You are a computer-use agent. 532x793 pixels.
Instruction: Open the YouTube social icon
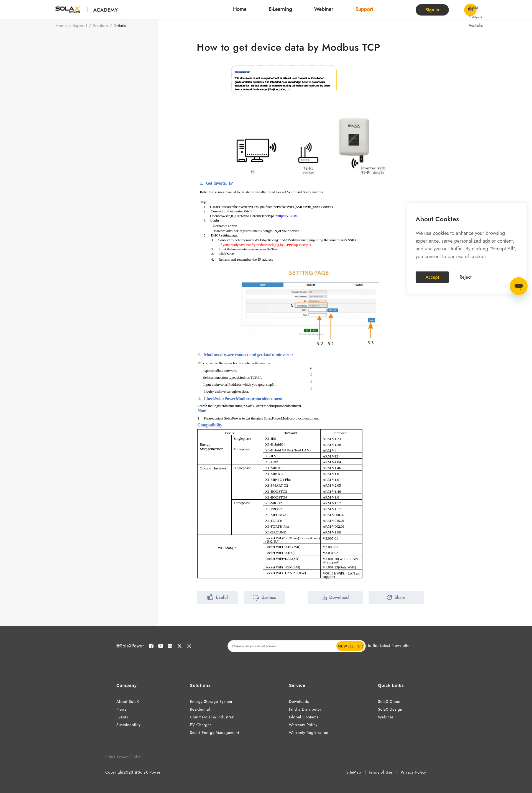point(161,646)
